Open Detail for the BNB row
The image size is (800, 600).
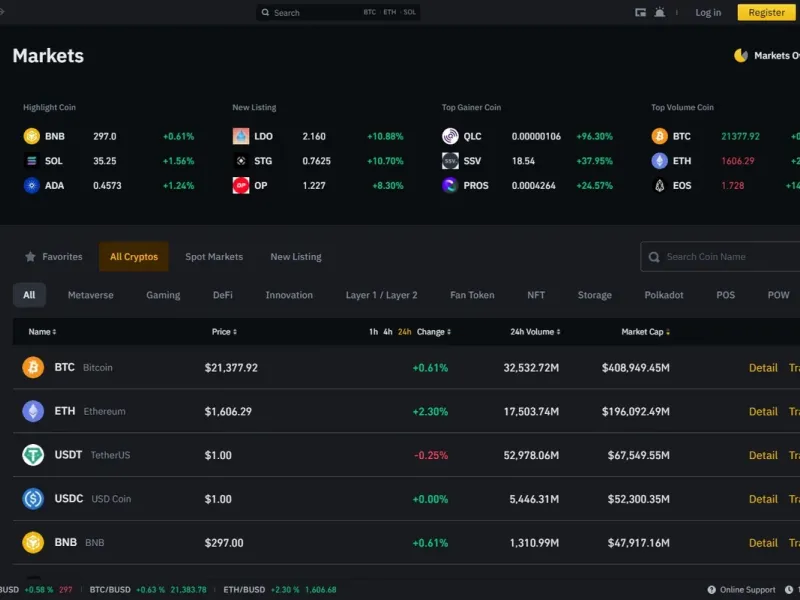point(763,543)
